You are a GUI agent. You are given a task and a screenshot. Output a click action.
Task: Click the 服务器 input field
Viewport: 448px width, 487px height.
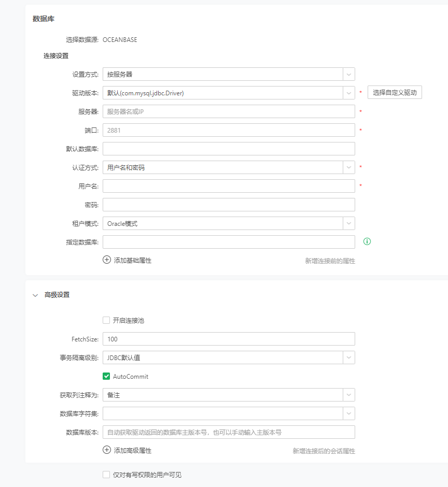228,111
